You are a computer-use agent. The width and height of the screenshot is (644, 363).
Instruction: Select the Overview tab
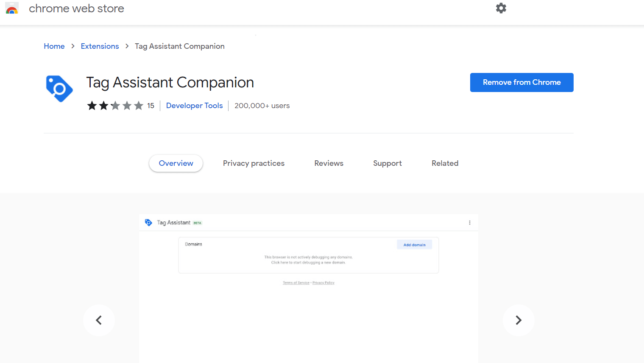tap(176, 163)
